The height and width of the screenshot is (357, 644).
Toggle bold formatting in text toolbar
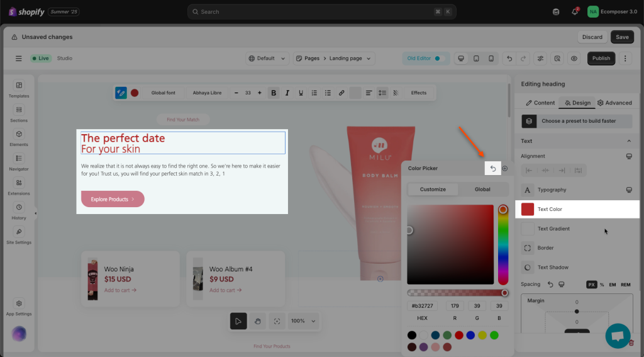point(274,93)
